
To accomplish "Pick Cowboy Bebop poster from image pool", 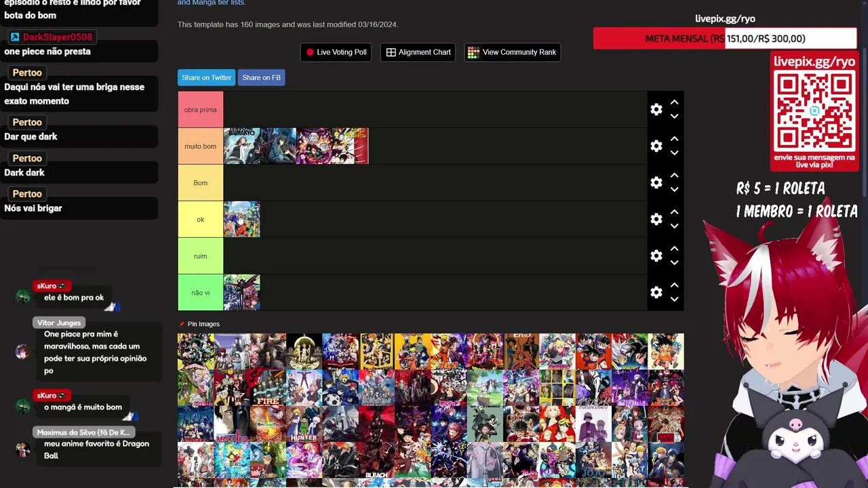I will 521,351.
